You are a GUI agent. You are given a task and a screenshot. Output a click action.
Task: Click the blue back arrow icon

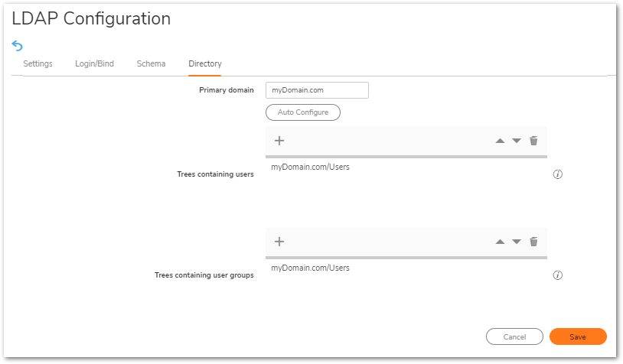point(18,46)
